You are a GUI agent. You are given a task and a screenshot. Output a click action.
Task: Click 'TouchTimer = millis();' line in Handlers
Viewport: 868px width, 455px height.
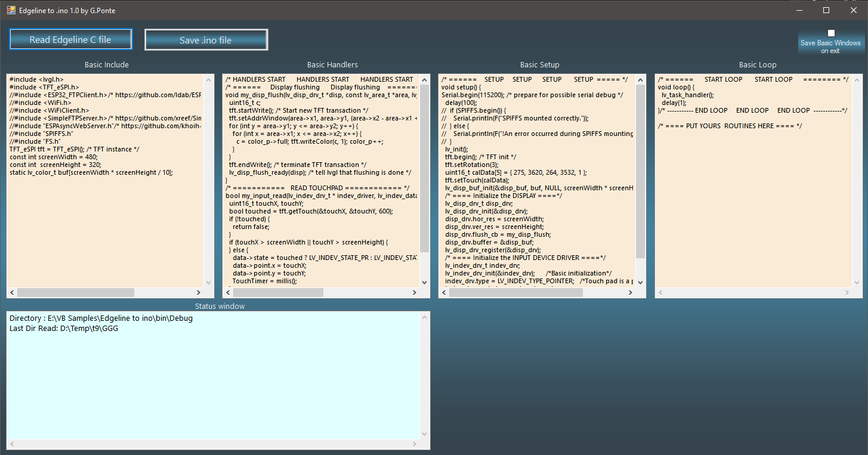[x=264, y=281]
